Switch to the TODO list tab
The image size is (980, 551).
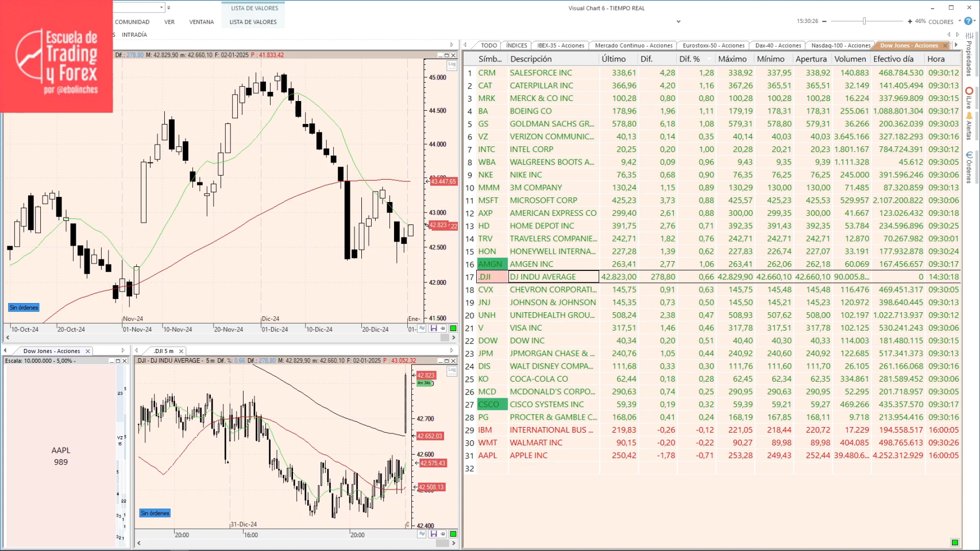[x=489, y=45]
